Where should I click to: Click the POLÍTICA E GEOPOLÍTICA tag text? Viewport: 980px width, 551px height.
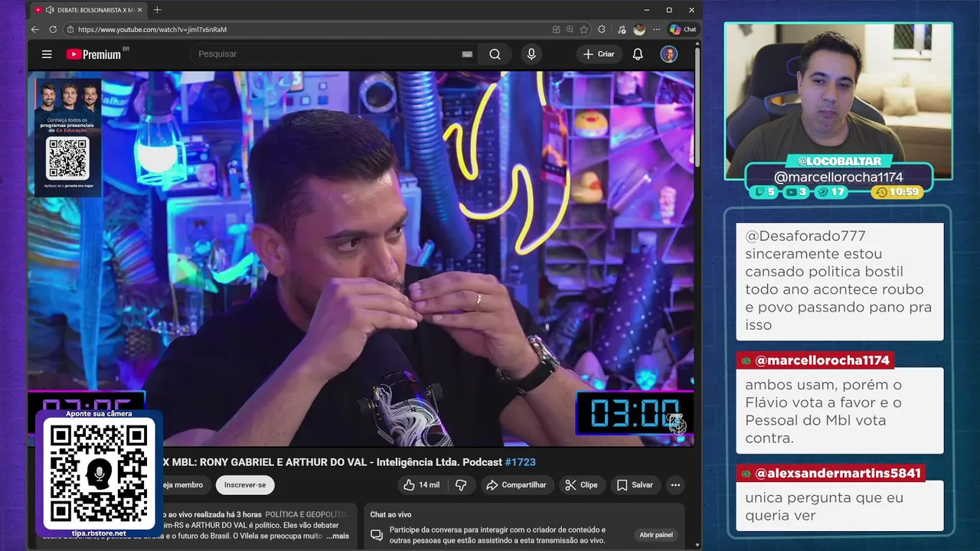(306, 515)
